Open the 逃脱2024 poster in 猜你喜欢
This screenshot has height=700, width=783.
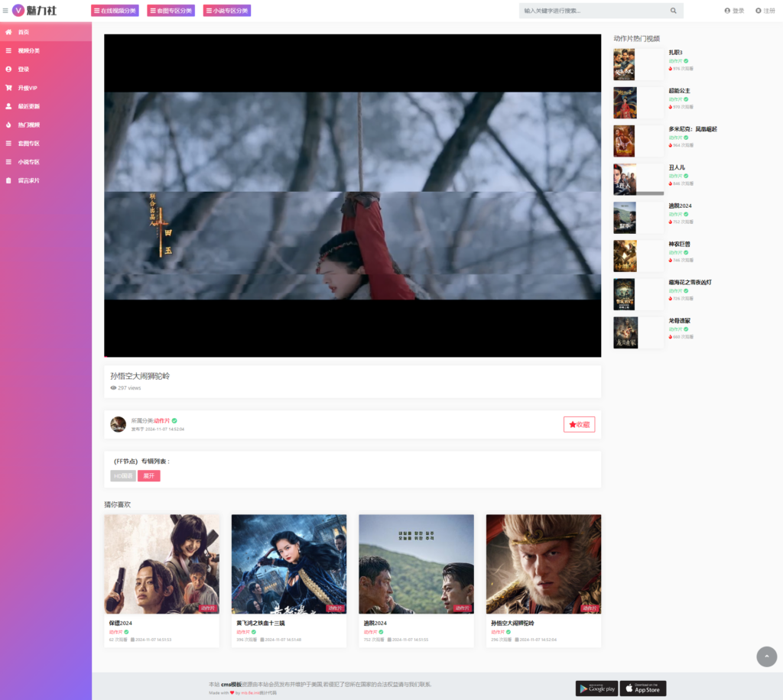pyautogui.click(x=417, y=564)
